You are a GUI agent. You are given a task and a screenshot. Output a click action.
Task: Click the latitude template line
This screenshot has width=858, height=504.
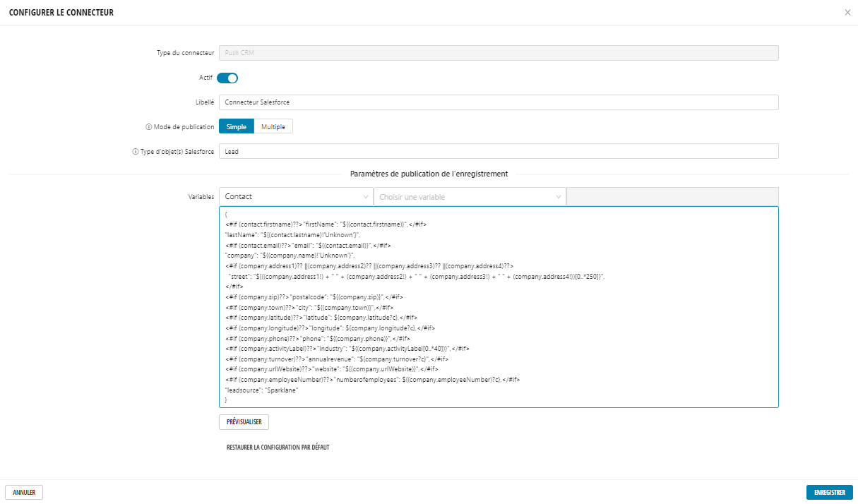[x=321, y=318]
